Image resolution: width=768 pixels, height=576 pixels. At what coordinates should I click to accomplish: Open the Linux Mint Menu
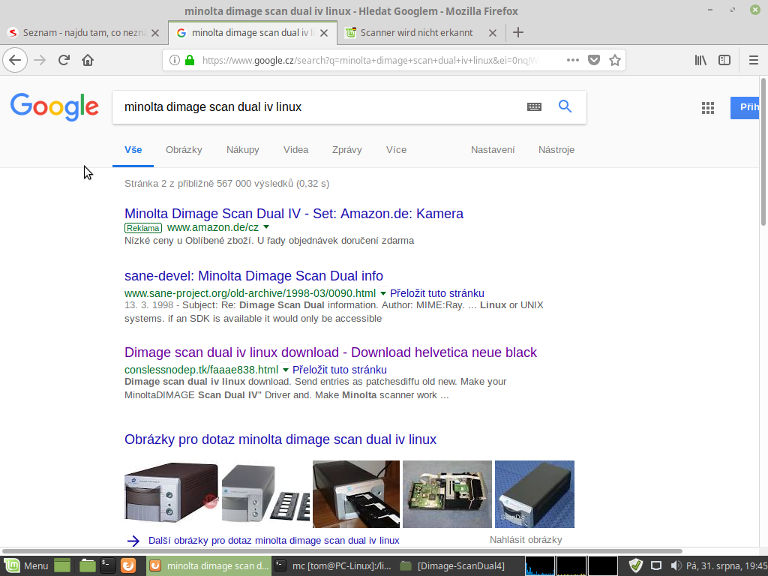point(26,566)
